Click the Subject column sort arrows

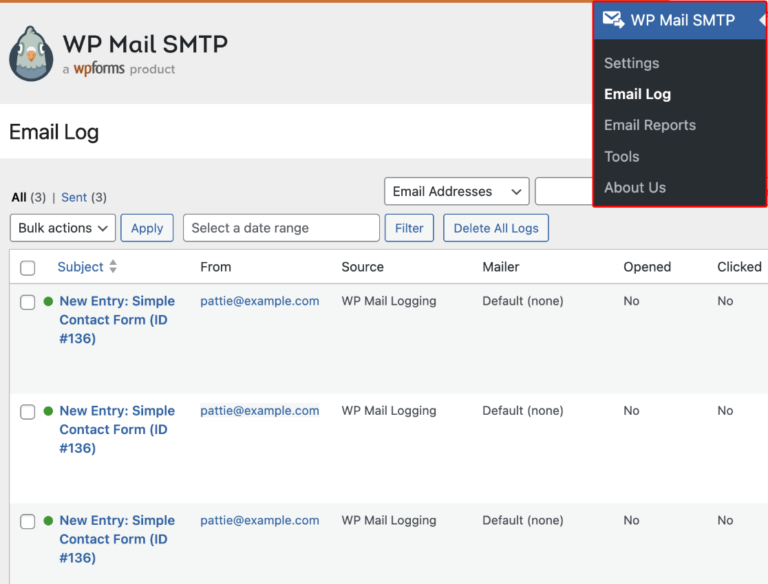[x=113, y=267]
